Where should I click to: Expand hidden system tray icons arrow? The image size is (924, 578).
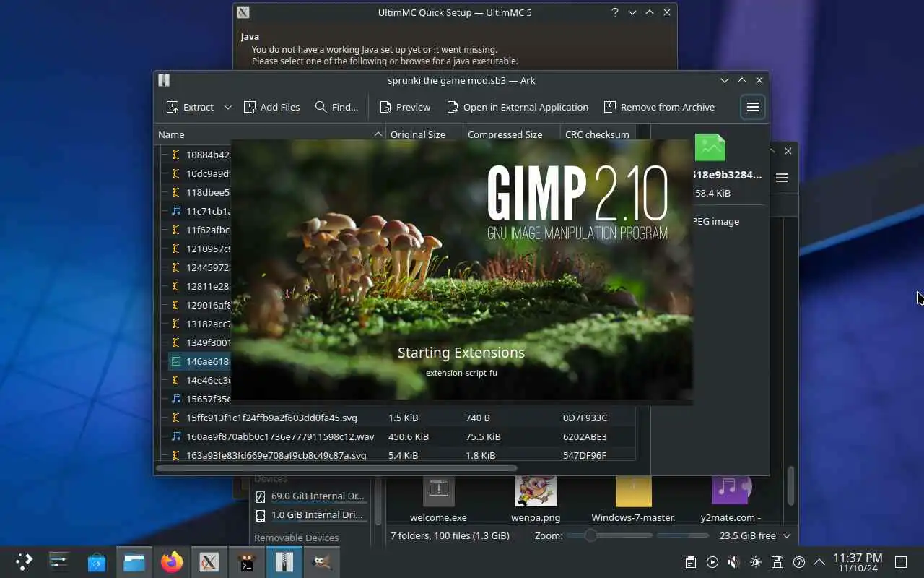[x=819, y=562]
